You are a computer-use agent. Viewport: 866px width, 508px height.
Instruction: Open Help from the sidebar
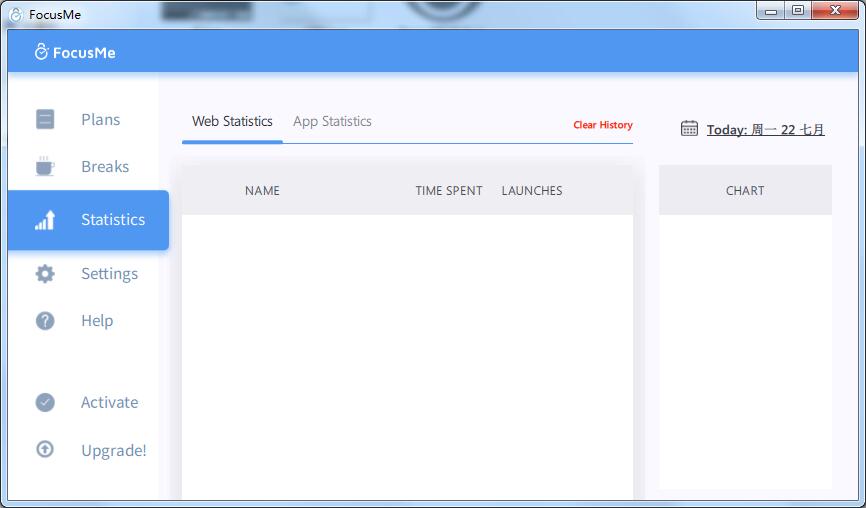(97, 321)
